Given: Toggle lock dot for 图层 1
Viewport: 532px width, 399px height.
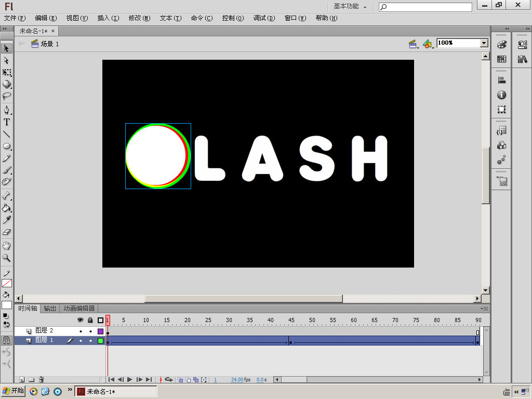Looking at the screenshot, I should coord(90,341).
